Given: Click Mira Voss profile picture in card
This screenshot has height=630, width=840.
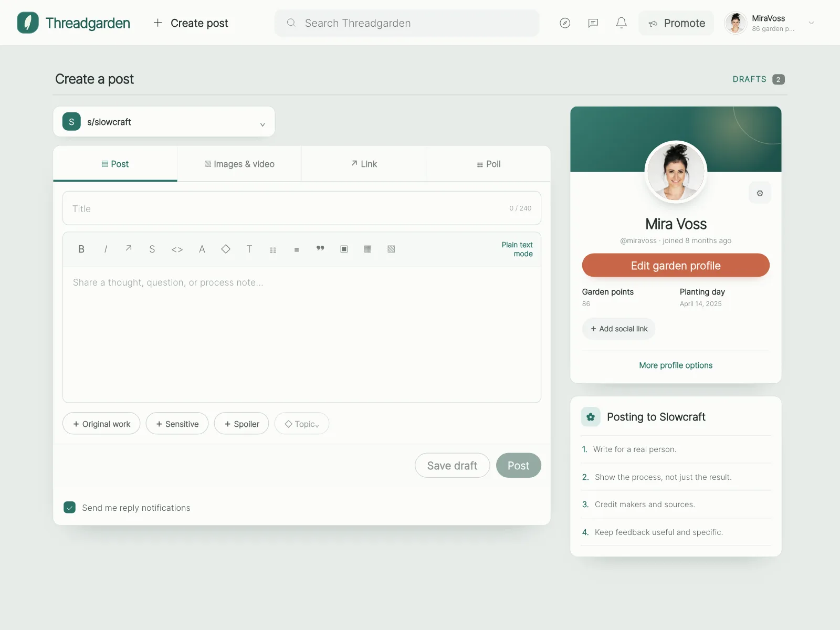Looking at the screenshot, I should click(x=676, y=172).
